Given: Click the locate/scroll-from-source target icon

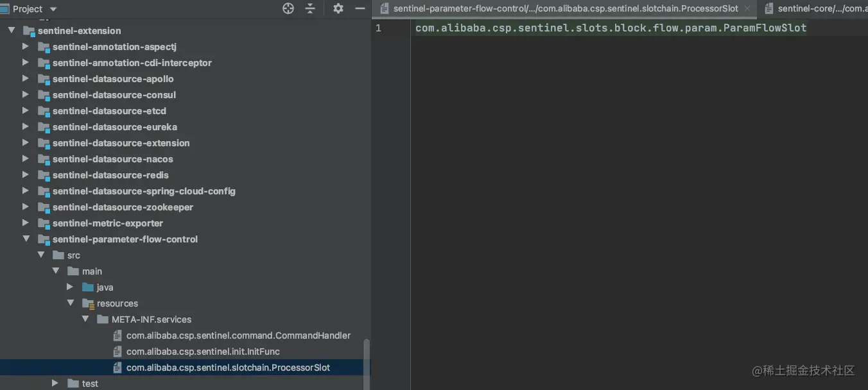Looking at the screenshot, I should [x=288, y=8].
